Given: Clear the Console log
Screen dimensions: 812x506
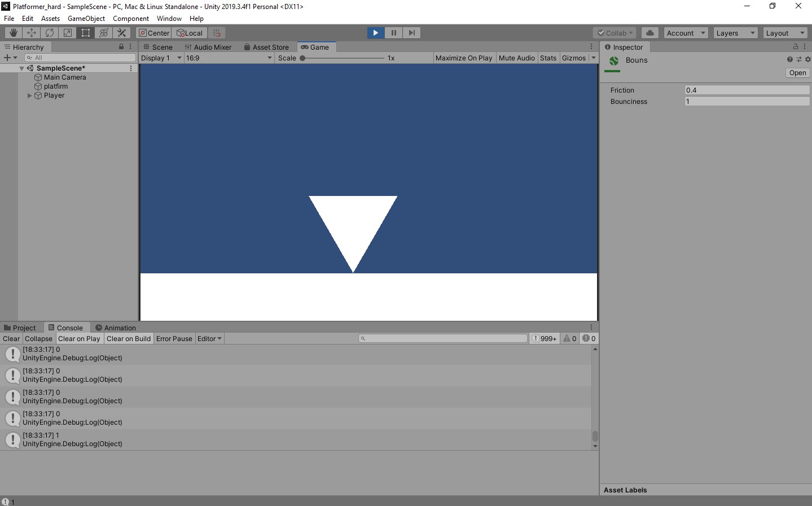Looking at the screenshot, I should pyautogui.click(x=11, y=338).
